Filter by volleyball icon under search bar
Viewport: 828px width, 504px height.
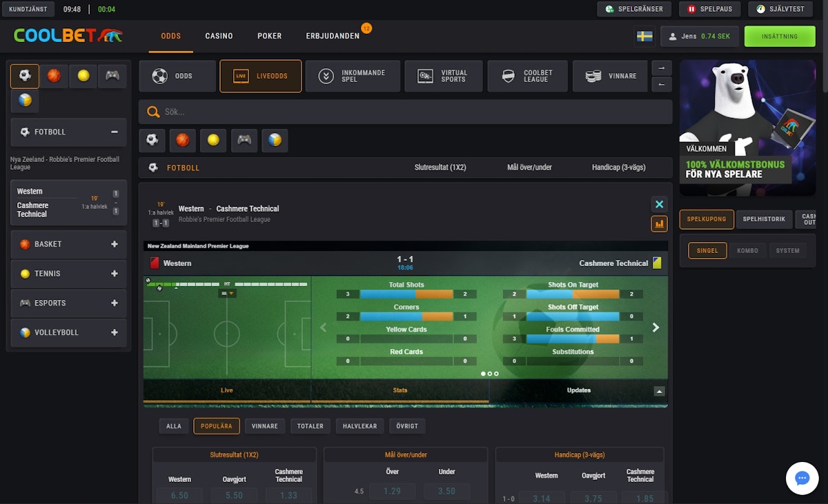click(275, 140)
